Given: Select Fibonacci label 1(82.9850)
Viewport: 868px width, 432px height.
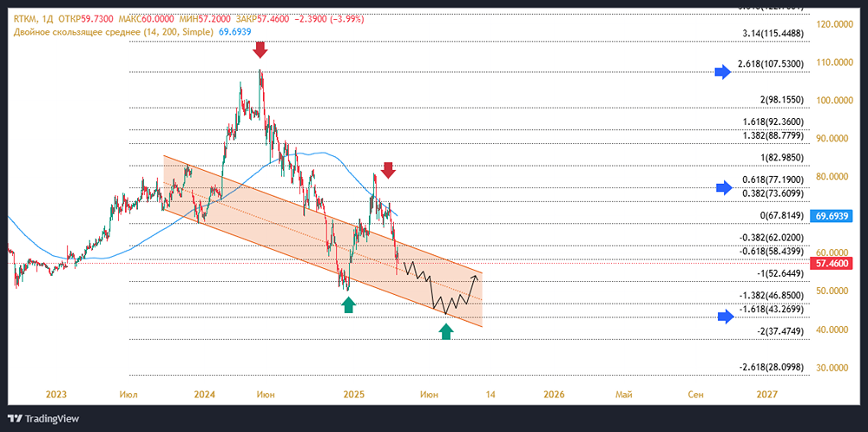Looking at the screenshot, I should tap(782, 158).
